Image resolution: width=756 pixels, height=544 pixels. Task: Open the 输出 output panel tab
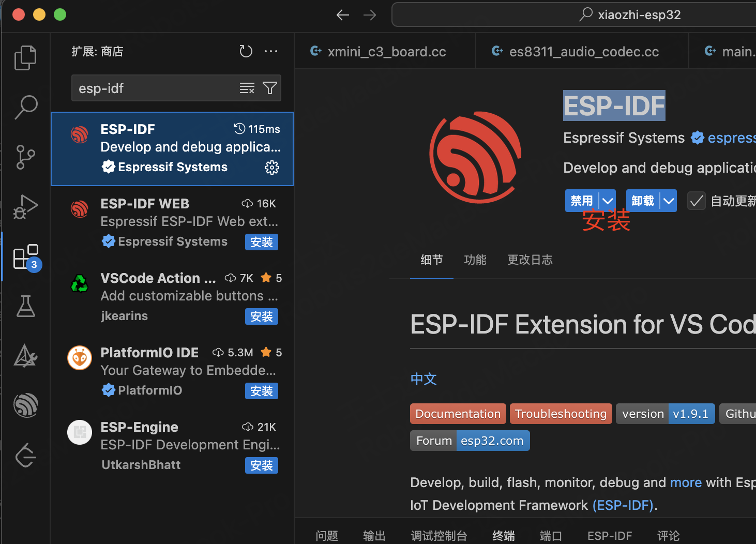[374, 536]
